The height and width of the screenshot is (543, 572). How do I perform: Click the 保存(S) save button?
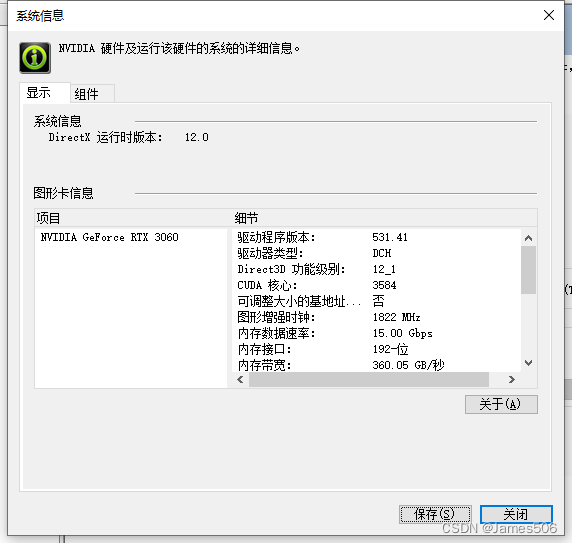435,515
